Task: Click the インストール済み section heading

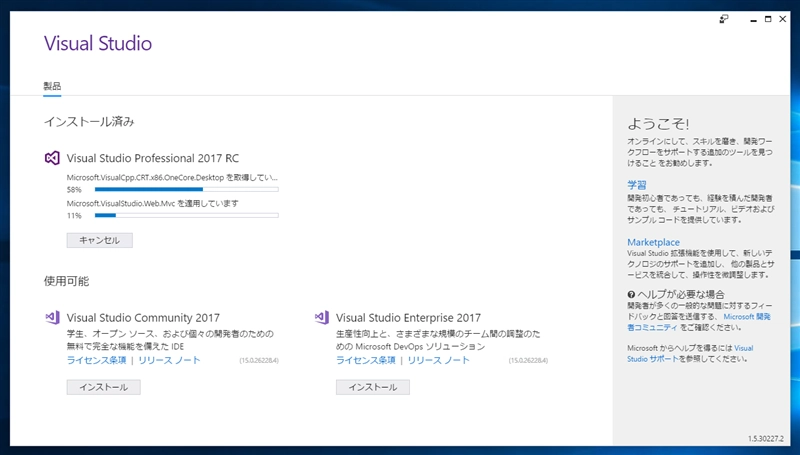Action: pyautogui.click(x=89, y=121)
